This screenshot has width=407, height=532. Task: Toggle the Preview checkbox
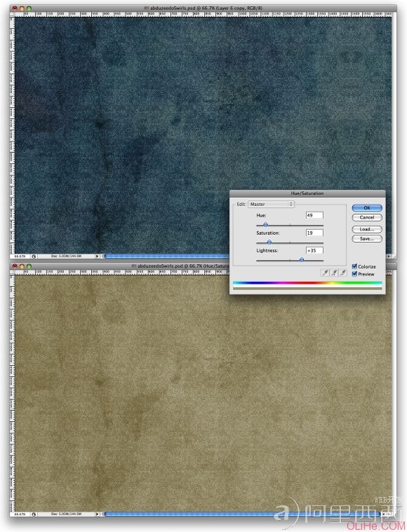[354, 274]
